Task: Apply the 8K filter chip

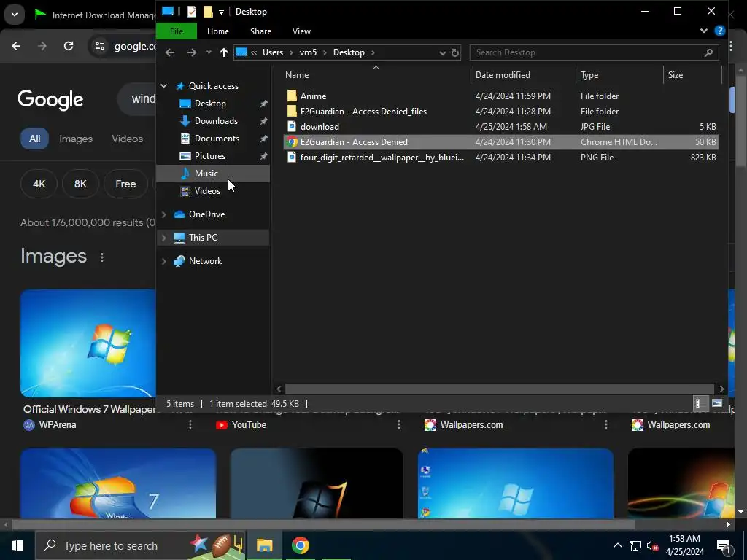Action: click(80, 184)
